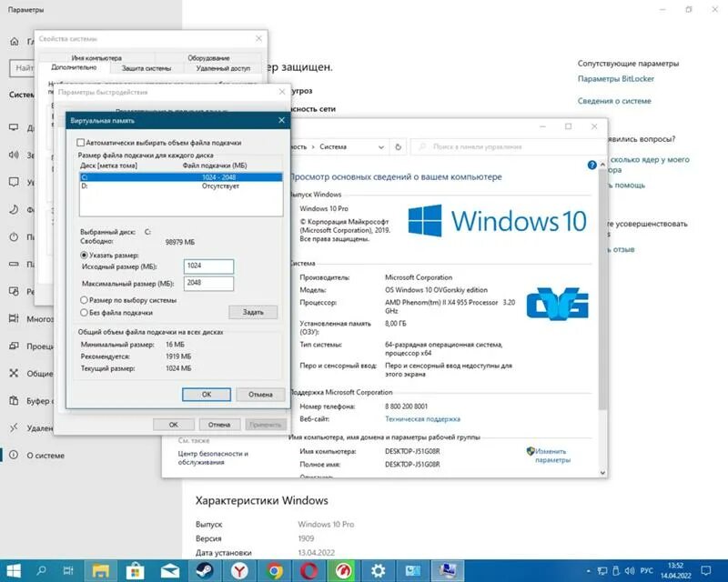Click 'Отмена' in the Virtual Memory dialog

click(260, 395)
